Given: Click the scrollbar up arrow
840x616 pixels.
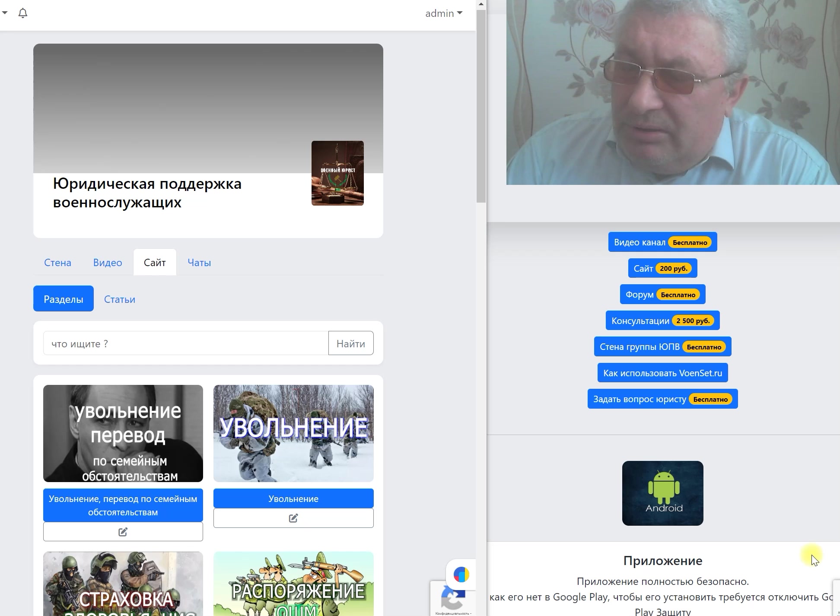Looking at the screenshot, I should click(x=481, y=4).
